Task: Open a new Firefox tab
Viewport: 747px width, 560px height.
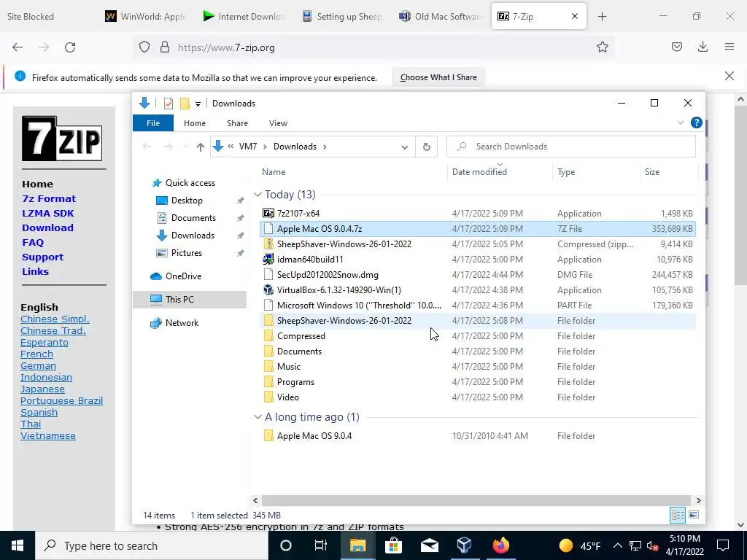Action: click(x=602, y=17)
